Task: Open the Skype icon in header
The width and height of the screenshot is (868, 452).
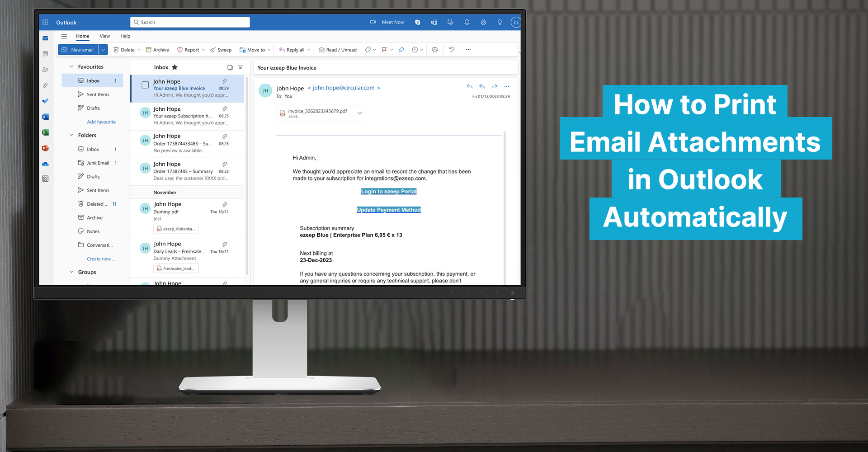Action: pos(418,22)
